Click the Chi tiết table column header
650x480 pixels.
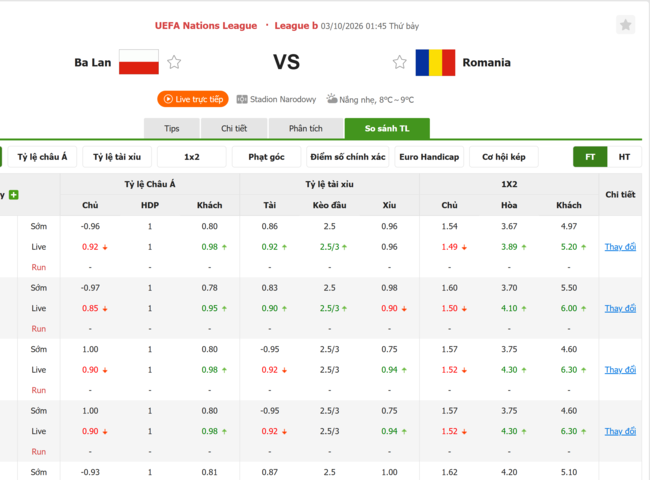620,195
